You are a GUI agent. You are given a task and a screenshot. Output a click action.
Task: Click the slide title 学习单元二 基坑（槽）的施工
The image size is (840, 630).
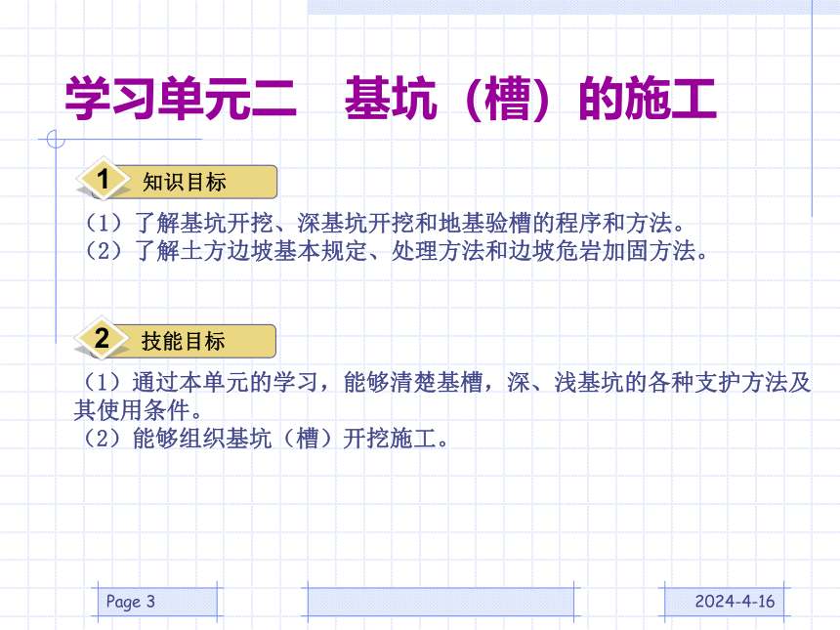point(391,98)
